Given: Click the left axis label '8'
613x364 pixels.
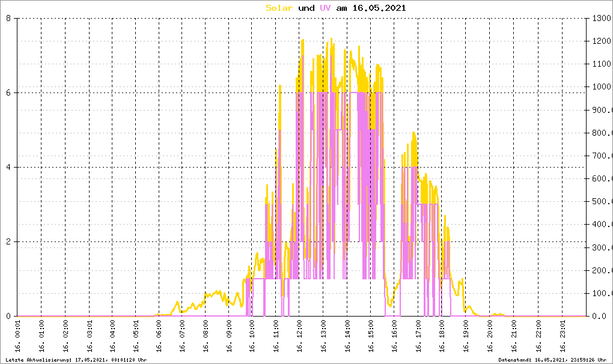Looking at the screenshot, I should (8, 19).
